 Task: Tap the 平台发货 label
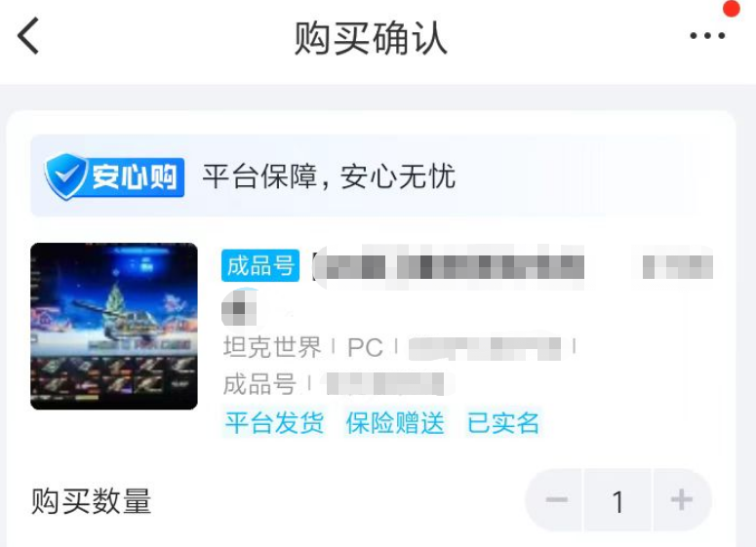[274, 423]
